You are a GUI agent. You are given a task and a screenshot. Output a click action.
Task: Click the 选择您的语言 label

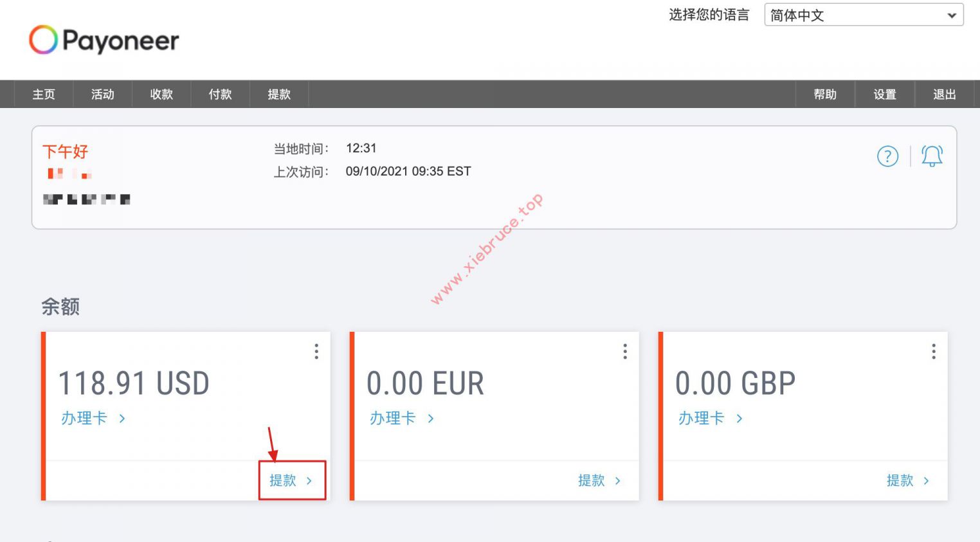tap(709, 15)
